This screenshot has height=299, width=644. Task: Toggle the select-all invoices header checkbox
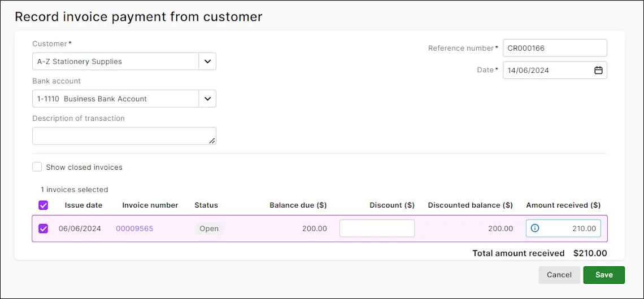43,205
